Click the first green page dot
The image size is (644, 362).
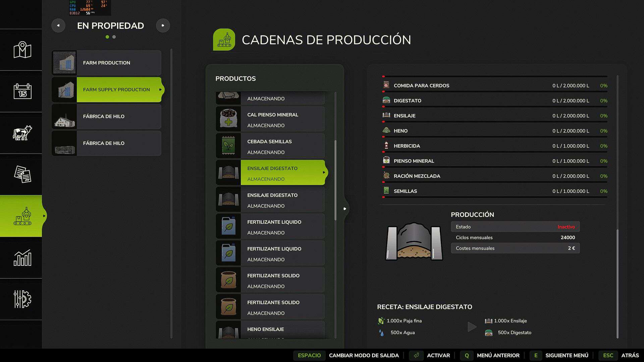pyautogui.click(x=107, y=37)
